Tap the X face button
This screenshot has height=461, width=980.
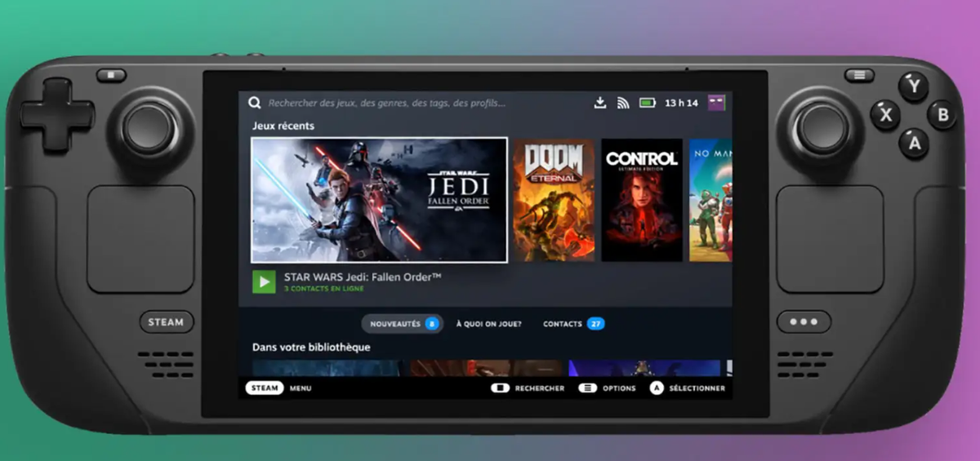(x=885, y=115)
